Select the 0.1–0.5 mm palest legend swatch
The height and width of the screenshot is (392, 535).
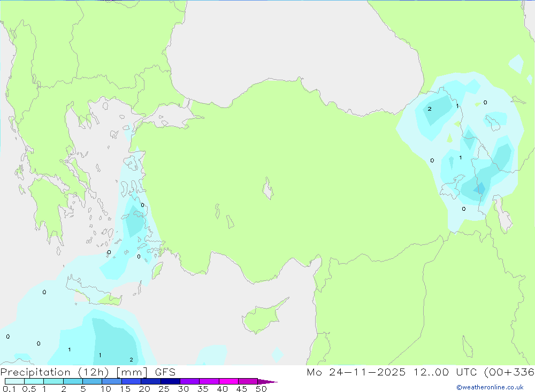pos(14,381)
